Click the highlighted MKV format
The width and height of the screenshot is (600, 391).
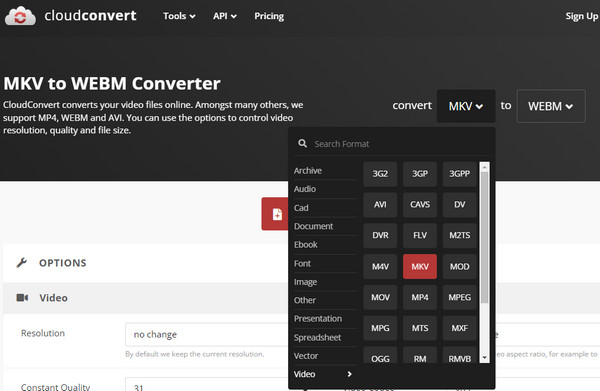pos(420,266)
